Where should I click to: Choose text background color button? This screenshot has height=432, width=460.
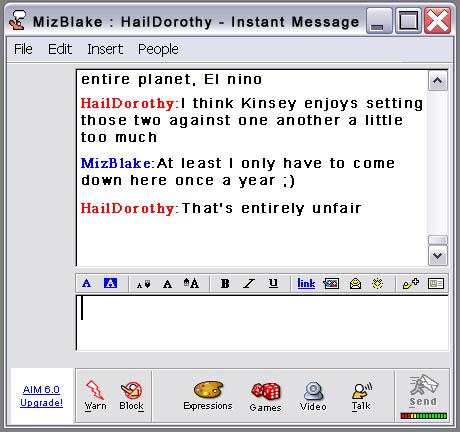(x=110, y=283)
